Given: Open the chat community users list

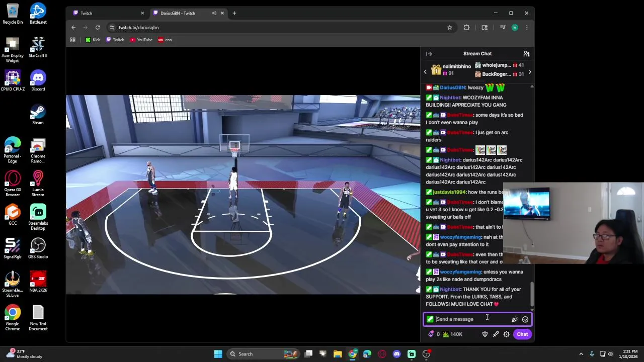Looking at the screenshot, I should (x=526, y=54).
